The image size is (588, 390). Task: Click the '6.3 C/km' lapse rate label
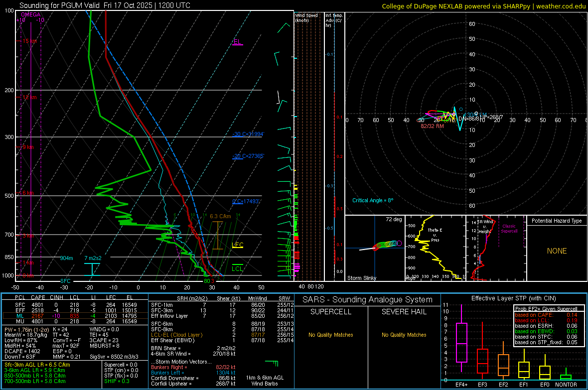(x=220, y=216)
